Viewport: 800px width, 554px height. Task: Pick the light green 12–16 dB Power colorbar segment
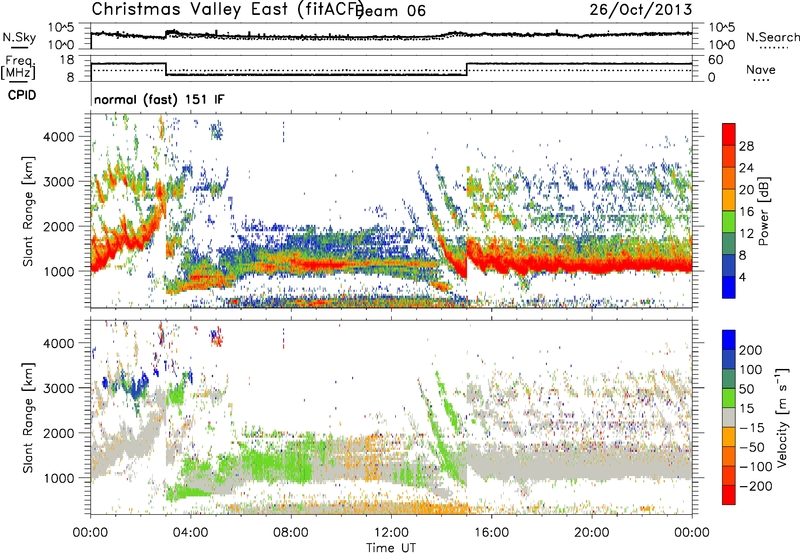tap(729, 222)
